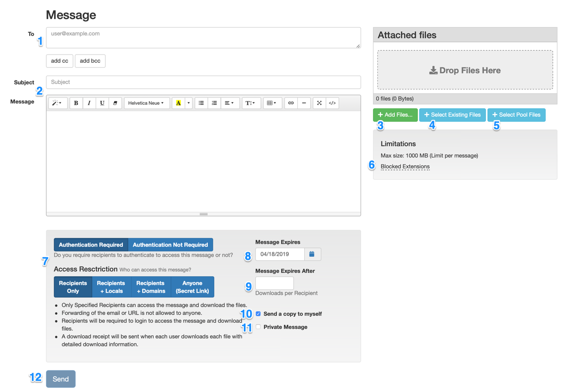Select Anyone (Secret Link) access option
The height and width of the screenshot is (392, 561).
pos(193,287)
